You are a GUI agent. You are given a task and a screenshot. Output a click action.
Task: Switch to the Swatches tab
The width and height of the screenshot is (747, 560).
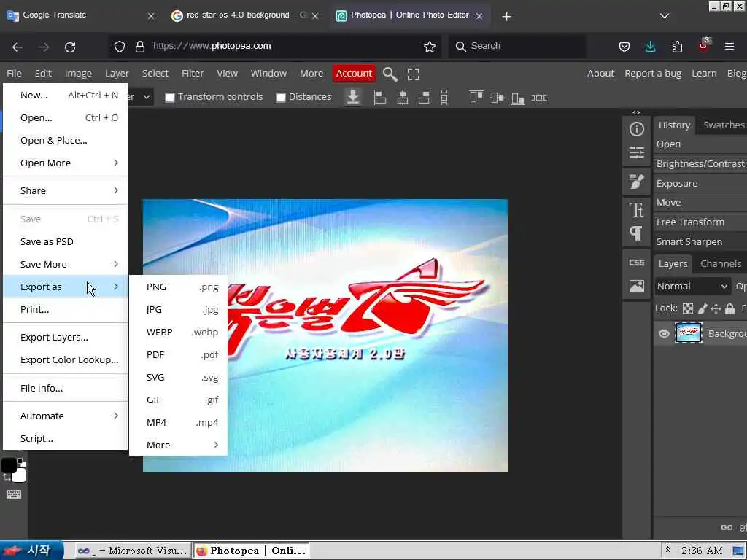(723, 125)
